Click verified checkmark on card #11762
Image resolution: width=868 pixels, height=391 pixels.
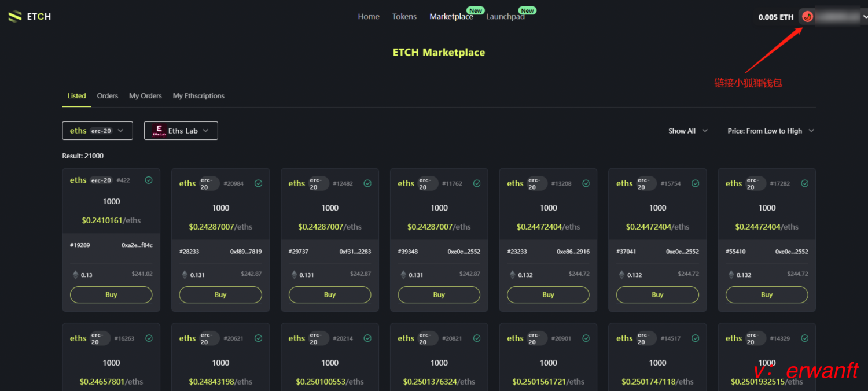(x=477, y=183)
